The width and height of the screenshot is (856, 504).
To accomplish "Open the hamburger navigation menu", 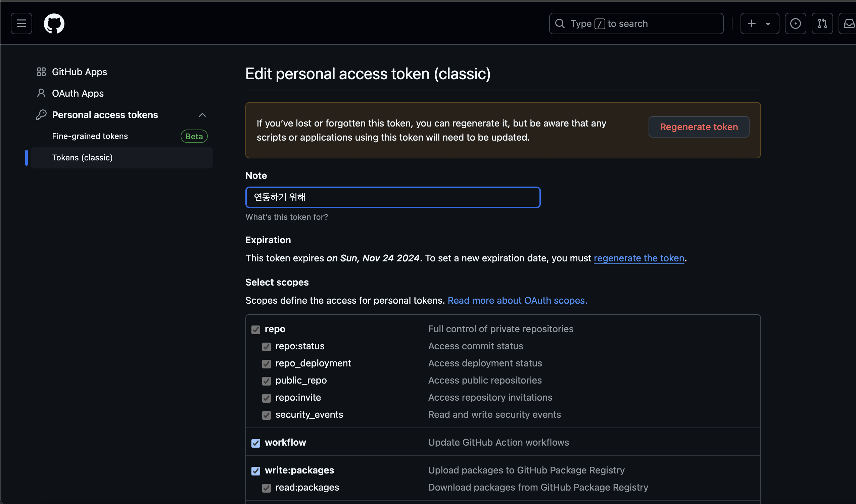I will [x=21, y=23].
